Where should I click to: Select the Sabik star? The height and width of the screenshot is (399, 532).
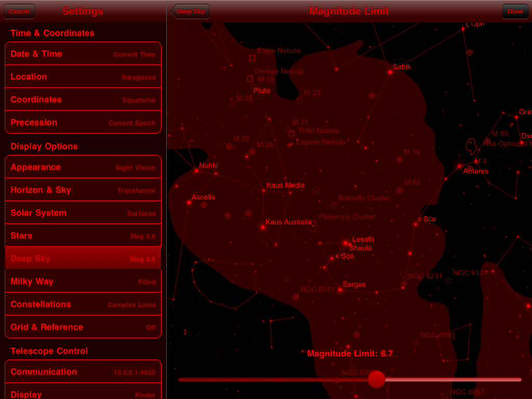[x=390, y=72]
